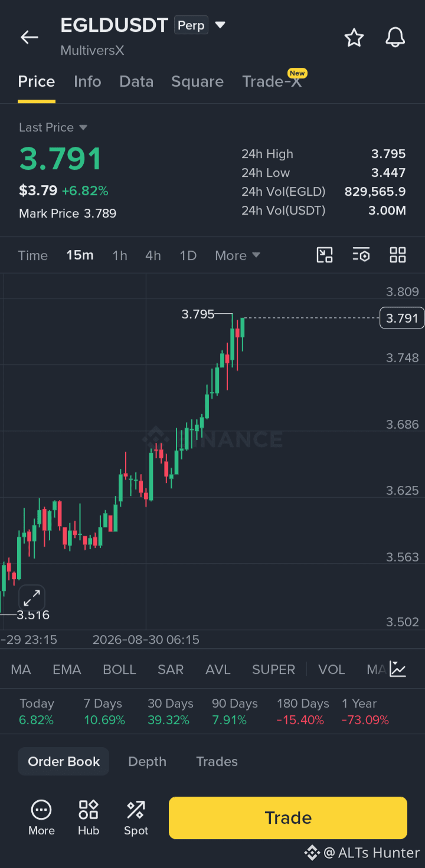
Task: Toggle the BOLL indicator
Action: point(119,669)
